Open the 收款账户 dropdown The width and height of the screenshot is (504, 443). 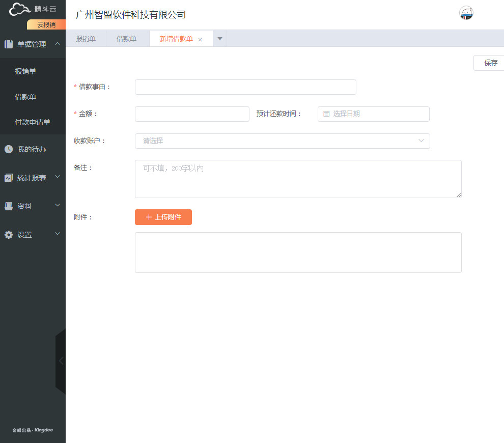(x=282, y=141)
